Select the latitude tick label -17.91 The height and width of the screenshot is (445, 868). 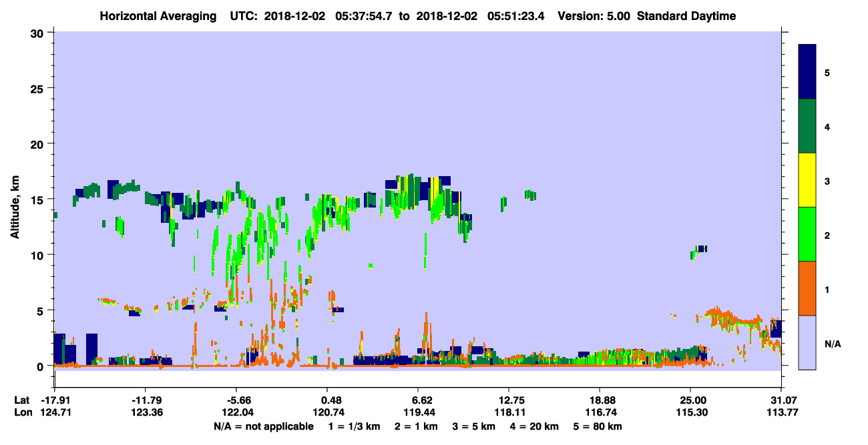click(x=54, y=400)
